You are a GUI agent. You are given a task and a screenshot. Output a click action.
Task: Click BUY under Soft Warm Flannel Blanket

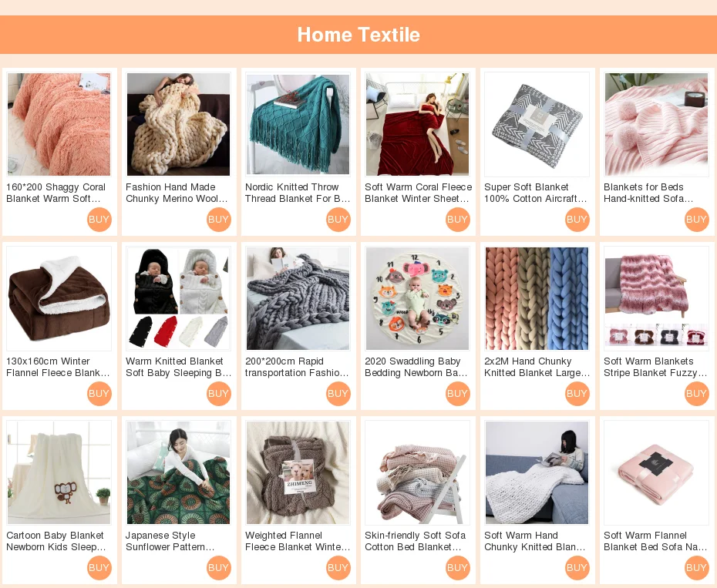click(x=696, y=568)
